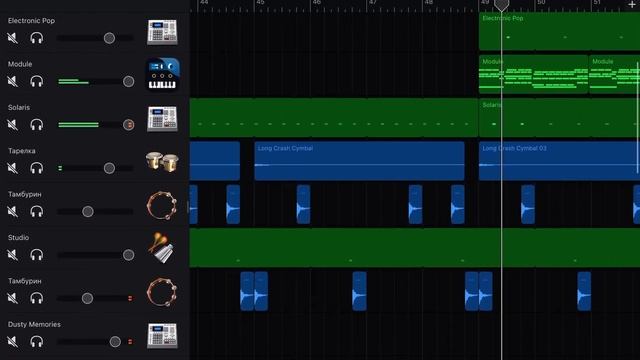Mute the Dusty Memories track
This screenshot has height=360, width=640.
13,341
